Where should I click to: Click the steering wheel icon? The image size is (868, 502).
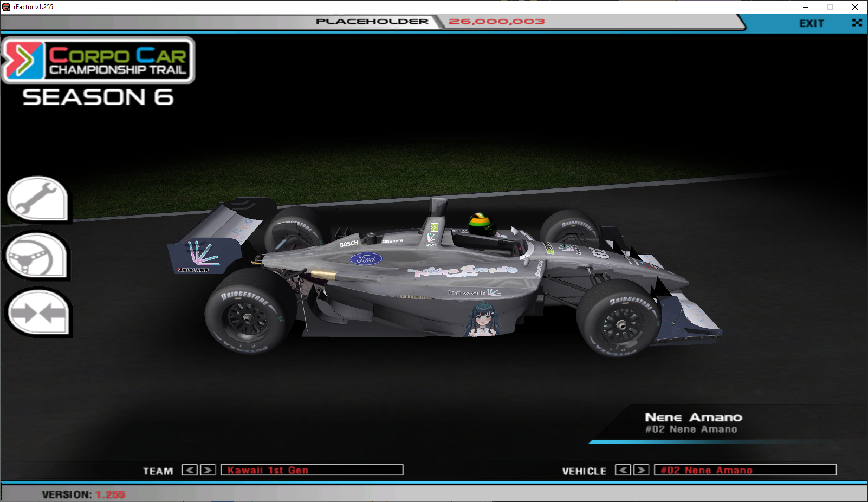click(37, 256)
